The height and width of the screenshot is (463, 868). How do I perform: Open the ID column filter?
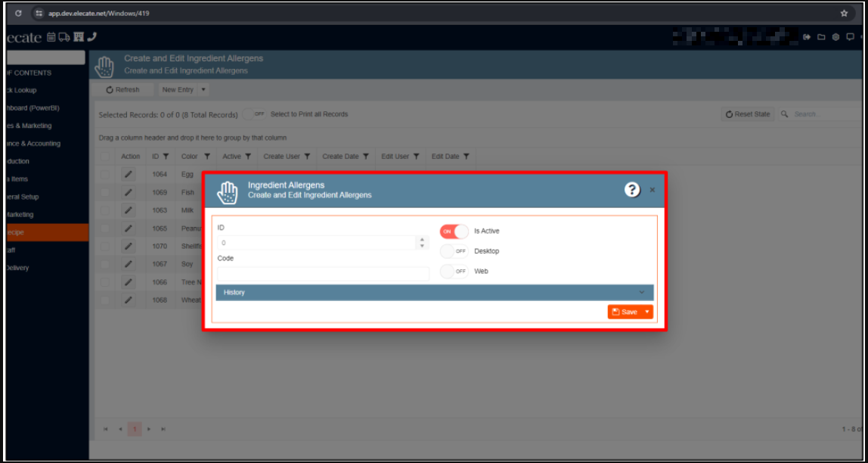[x=166, y=157]
